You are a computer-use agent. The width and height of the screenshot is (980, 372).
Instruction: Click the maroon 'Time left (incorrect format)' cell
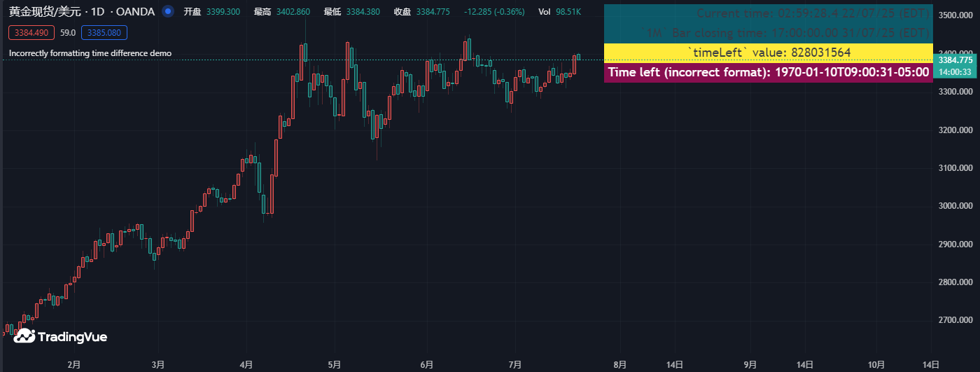click(x=768, y=72)
